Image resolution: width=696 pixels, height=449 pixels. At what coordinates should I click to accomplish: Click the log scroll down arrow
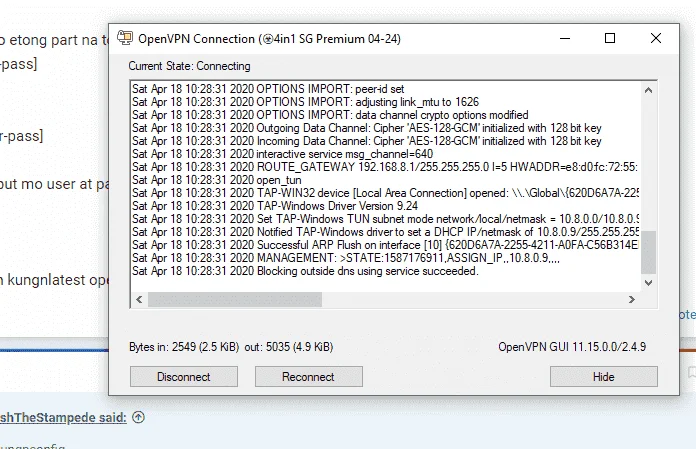(x=649, y=283)
